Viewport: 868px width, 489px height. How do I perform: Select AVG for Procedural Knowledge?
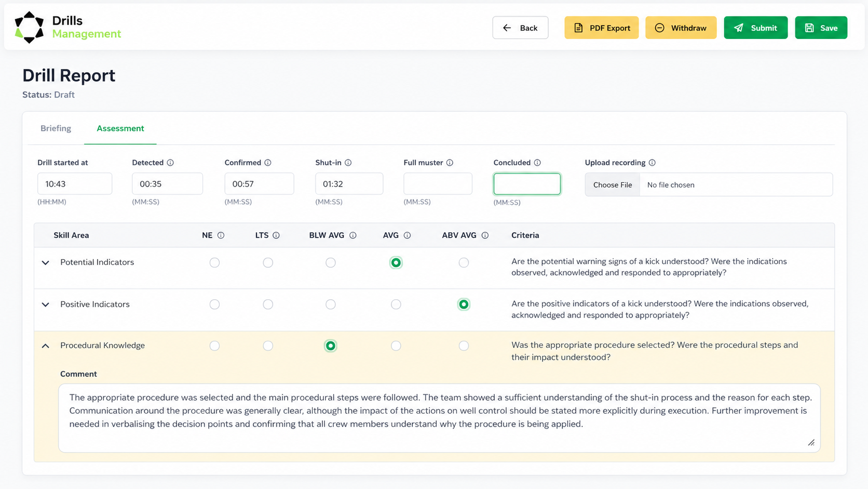tap(396, 346)
